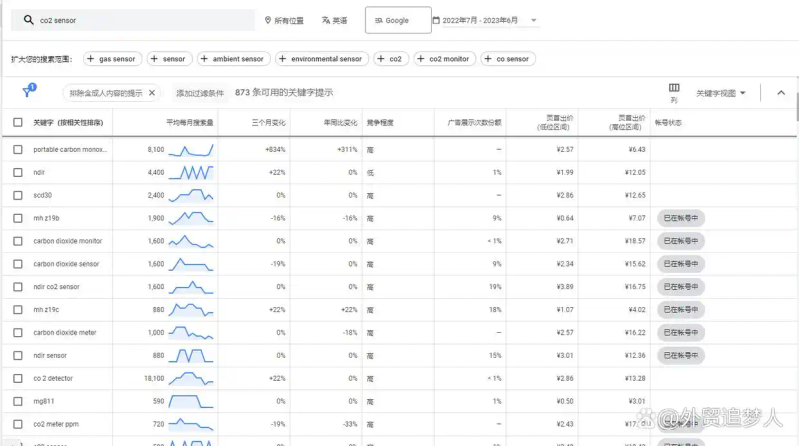Add 'sensor' suggestion chip
Image resolution: width=799 pixels, height=446 pixels.
pos(169,59)
